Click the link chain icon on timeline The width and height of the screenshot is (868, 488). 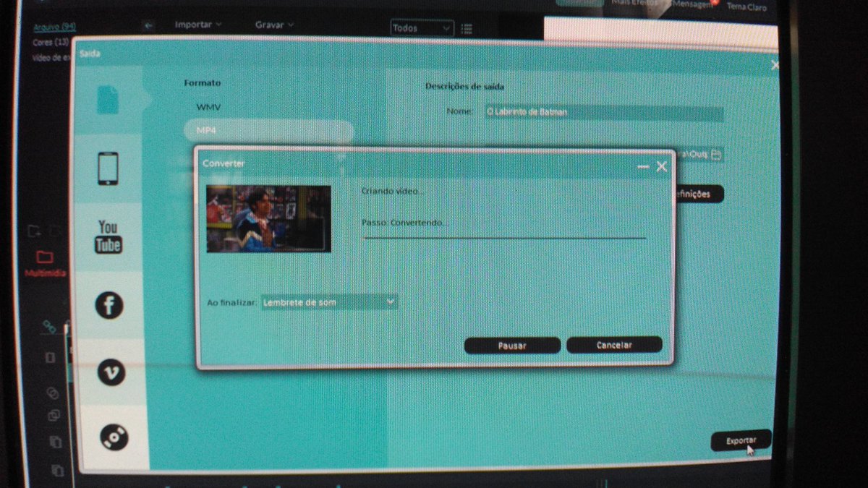(x=48, y=327)
